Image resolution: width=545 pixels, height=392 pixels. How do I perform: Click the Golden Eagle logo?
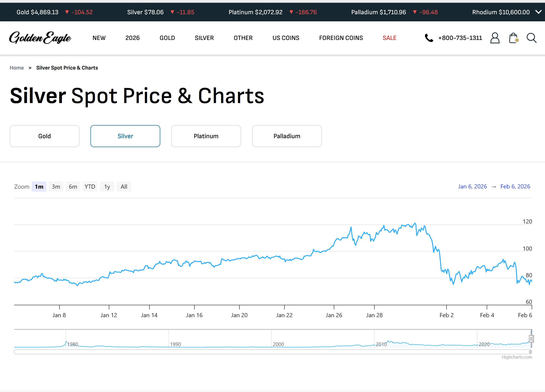(x=40, y=38)
